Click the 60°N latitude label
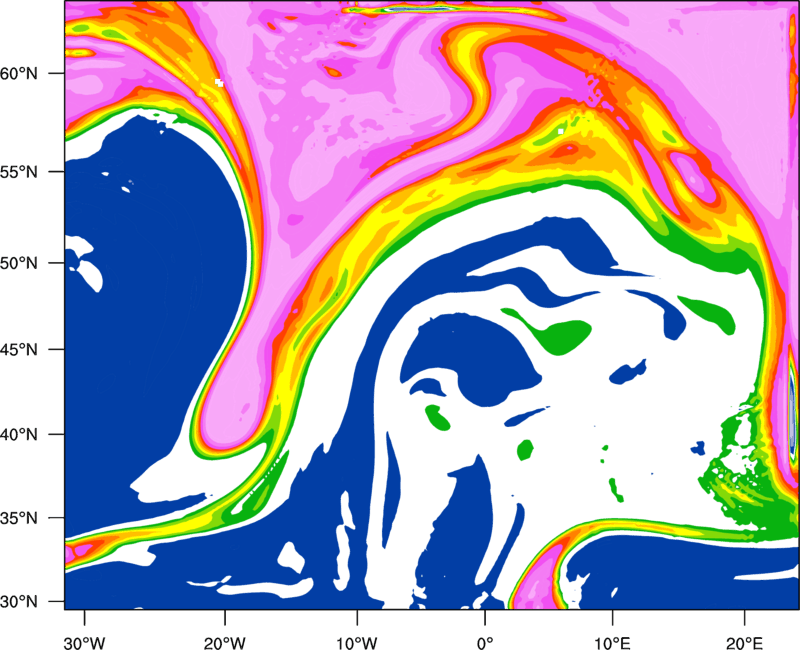Image resolution: width=800 pixels, height=650 pixels. [x=19, y=74]
